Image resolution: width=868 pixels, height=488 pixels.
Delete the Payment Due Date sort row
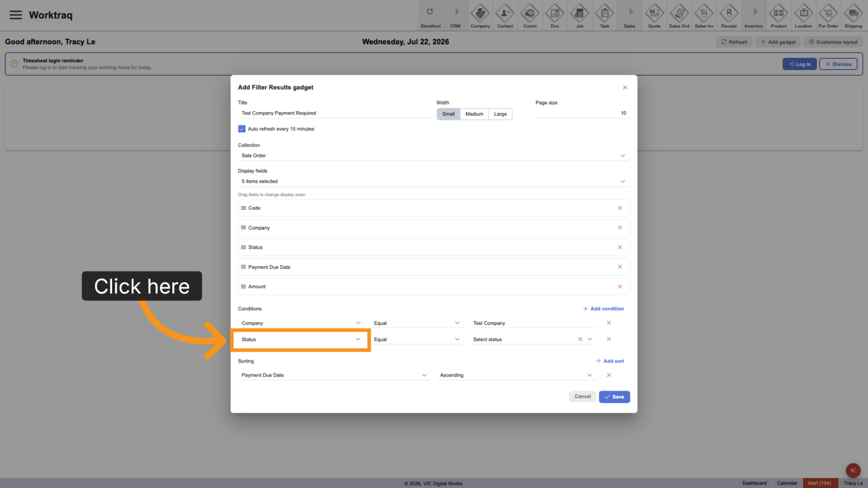[x=609, y=375]
